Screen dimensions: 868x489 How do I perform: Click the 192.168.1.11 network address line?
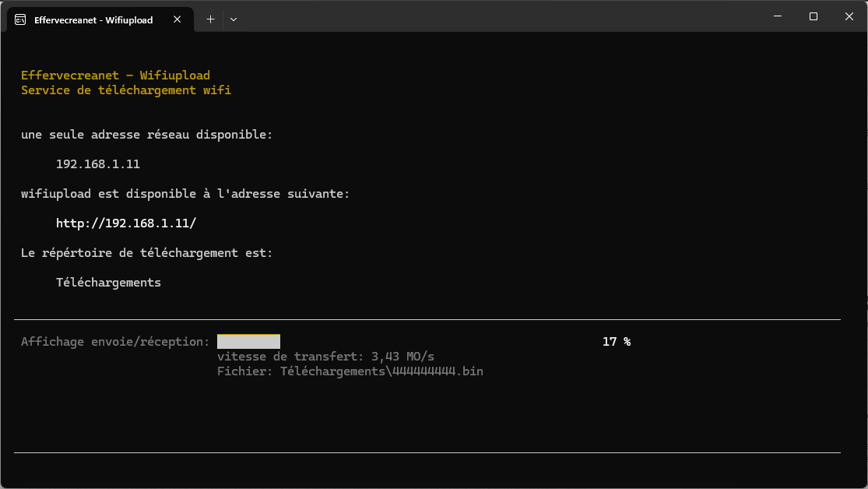98,164
